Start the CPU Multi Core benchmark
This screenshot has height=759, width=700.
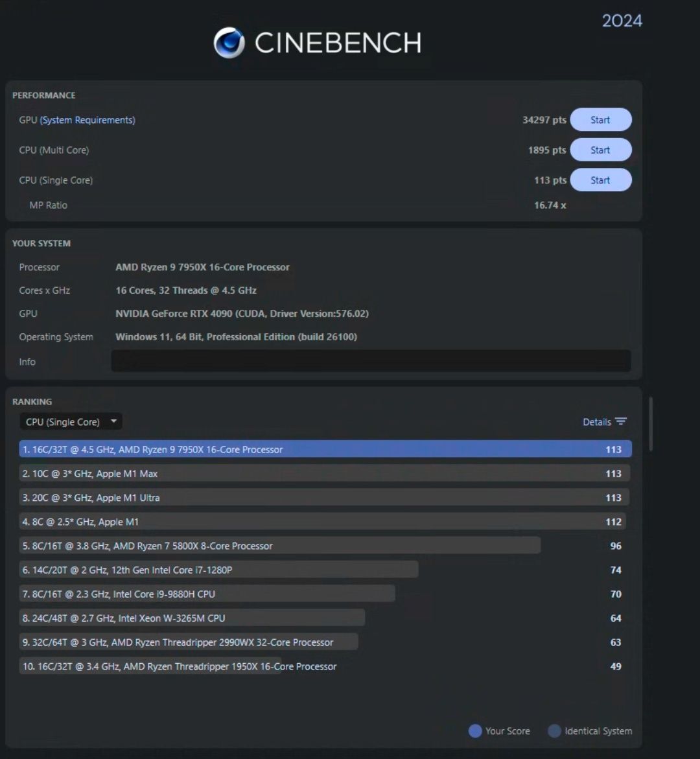(x=600, y=150)
